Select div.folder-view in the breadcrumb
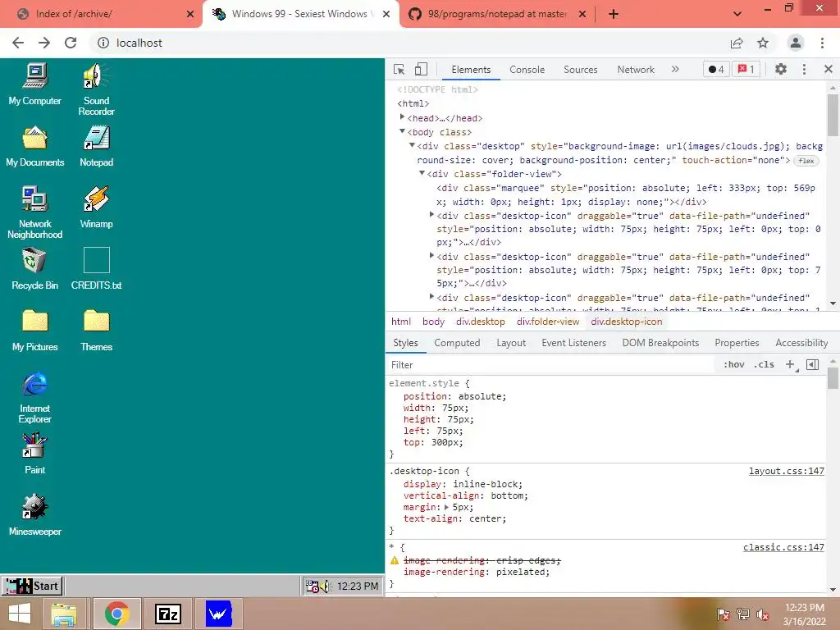 coord(548,322)
